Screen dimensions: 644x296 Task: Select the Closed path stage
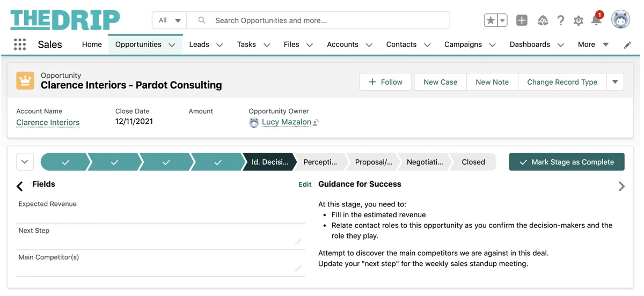point(473,162)
